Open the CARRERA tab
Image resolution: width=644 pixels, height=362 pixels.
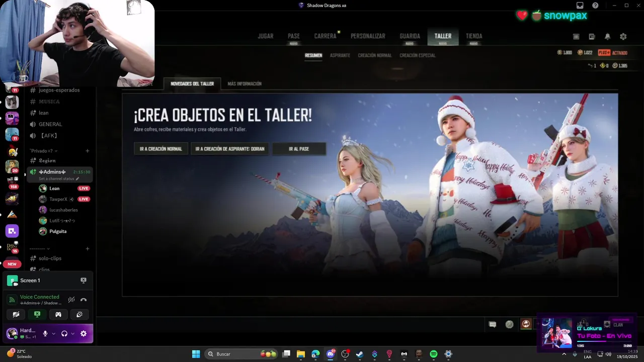[325, 36]
